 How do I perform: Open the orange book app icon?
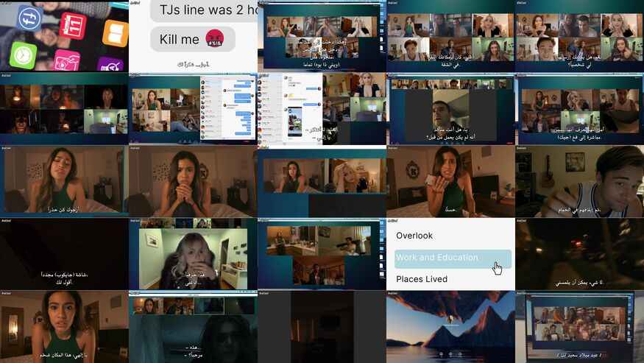coord(116,32)
